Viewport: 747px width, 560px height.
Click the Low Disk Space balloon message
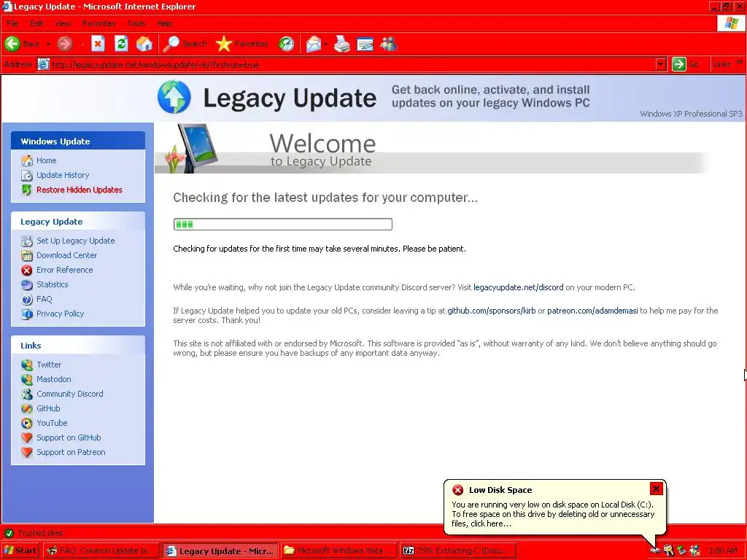(x=553, y=514)
